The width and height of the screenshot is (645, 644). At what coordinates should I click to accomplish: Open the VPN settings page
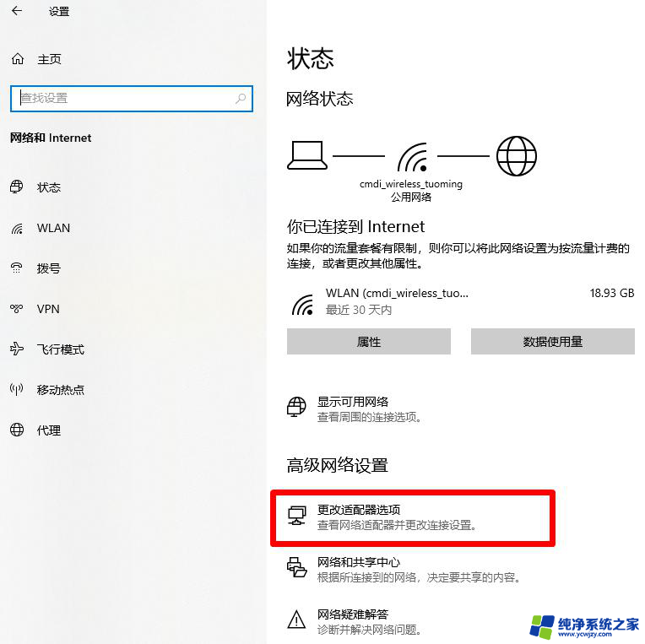(x=48, y=309)
